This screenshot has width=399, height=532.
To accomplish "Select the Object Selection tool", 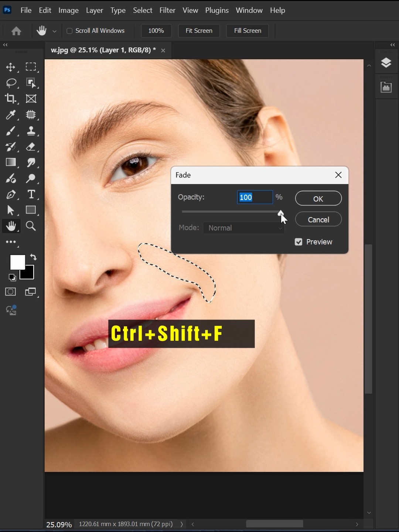I will [x=31, y=83].
